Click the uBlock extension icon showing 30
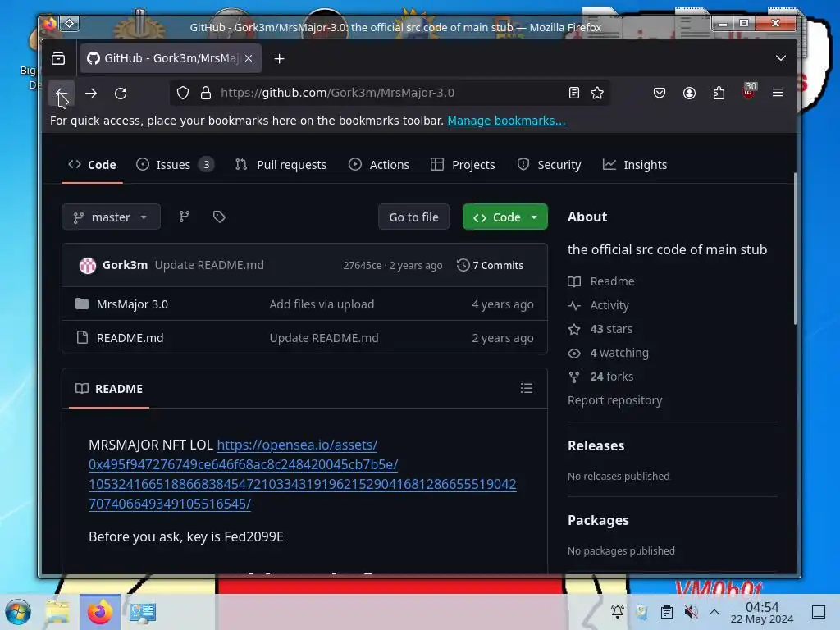840x630 pixels. (x=749, y=92)
